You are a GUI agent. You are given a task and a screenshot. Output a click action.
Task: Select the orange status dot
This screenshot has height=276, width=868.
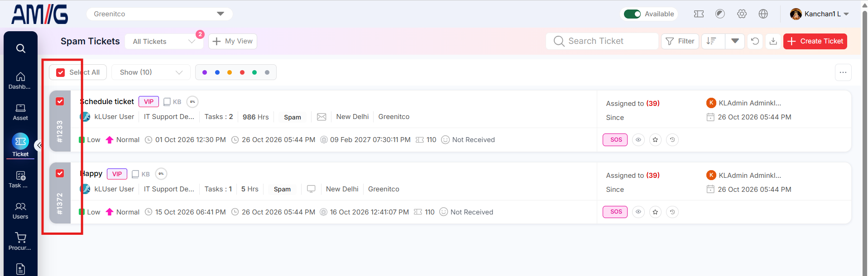tap(230, 72)
